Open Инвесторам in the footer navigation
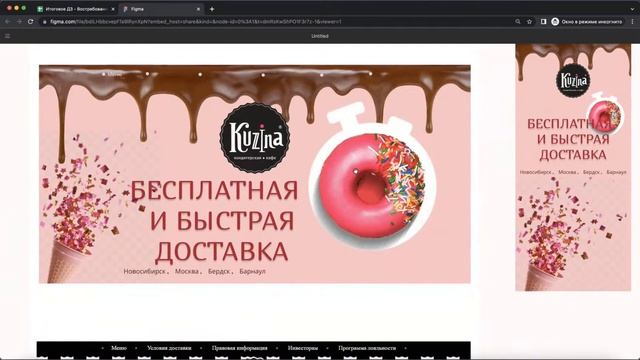Viewport: 640px width, 360px height. [x=302, y=348]
